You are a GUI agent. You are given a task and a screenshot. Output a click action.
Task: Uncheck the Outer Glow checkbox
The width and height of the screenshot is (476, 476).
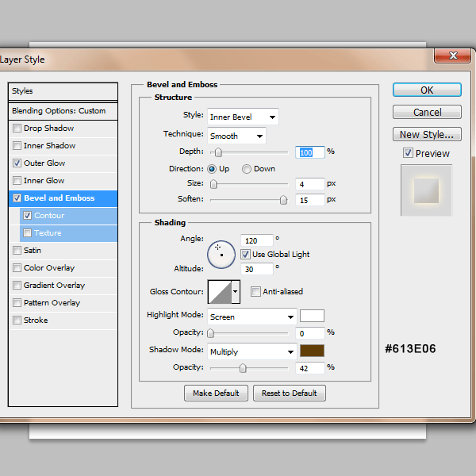point(17,163)
